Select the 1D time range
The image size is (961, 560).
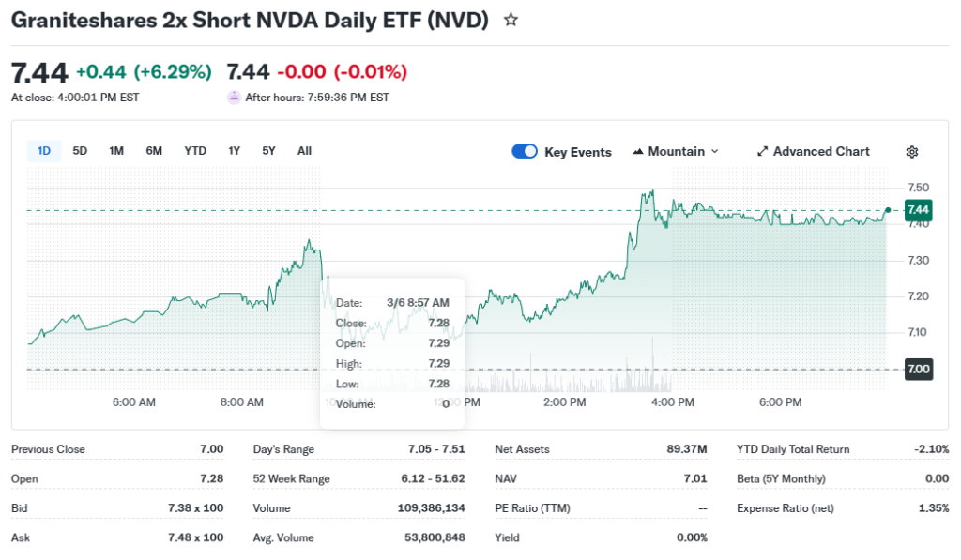(x=44, y=151)
